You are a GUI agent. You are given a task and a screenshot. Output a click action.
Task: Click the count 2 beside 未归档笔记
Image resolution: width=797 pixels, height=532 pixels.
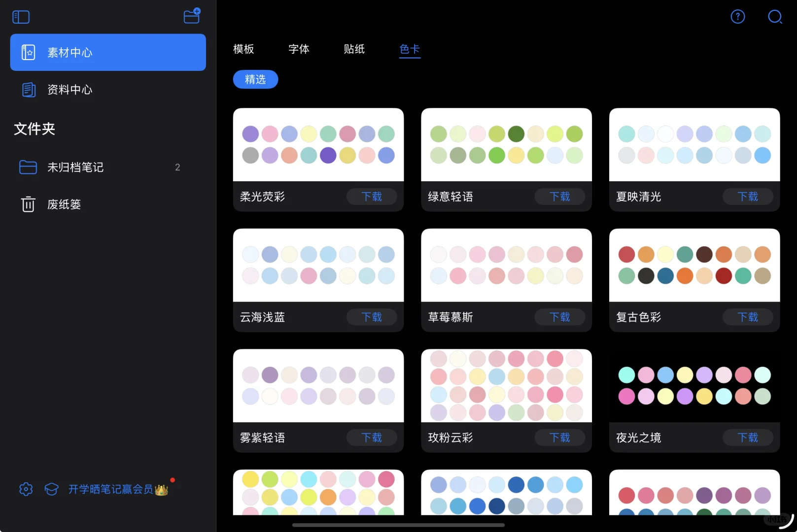[x=177, y=167]
